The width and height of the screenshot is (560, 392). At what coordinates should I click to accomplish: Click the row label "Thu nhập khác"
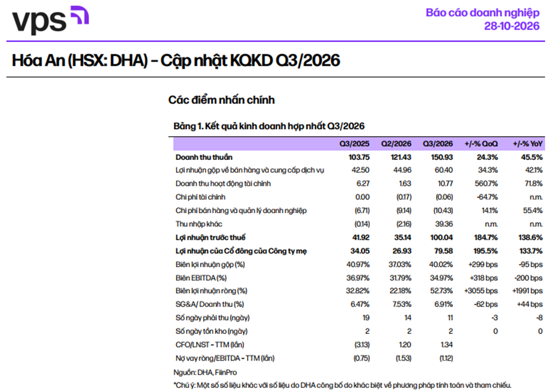(199, 224)
